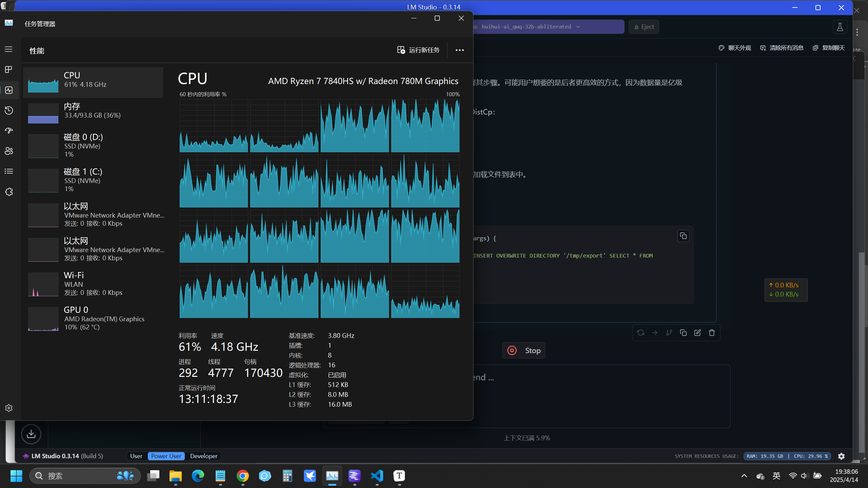Image resolution: width=868 pixels, height=488 pixels.
Task: Click the regenerate message icon
Action: 640,333
